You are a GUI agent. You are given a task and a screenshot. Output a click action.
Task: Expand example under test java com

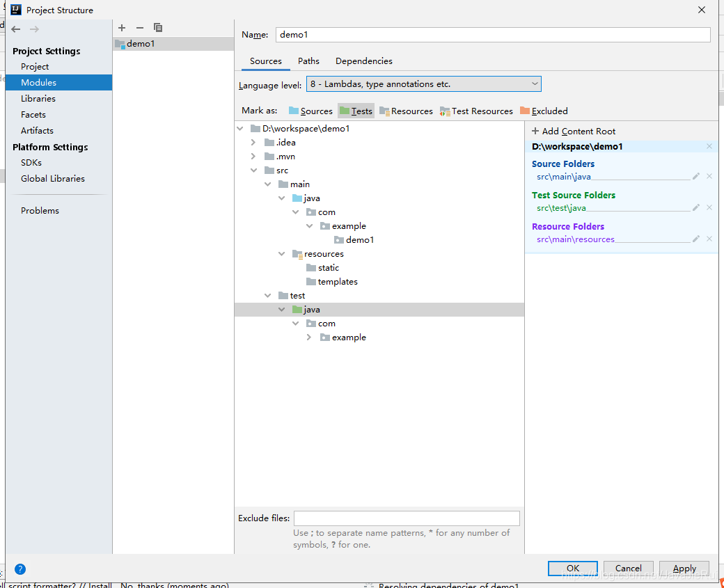tap(309, 337)
